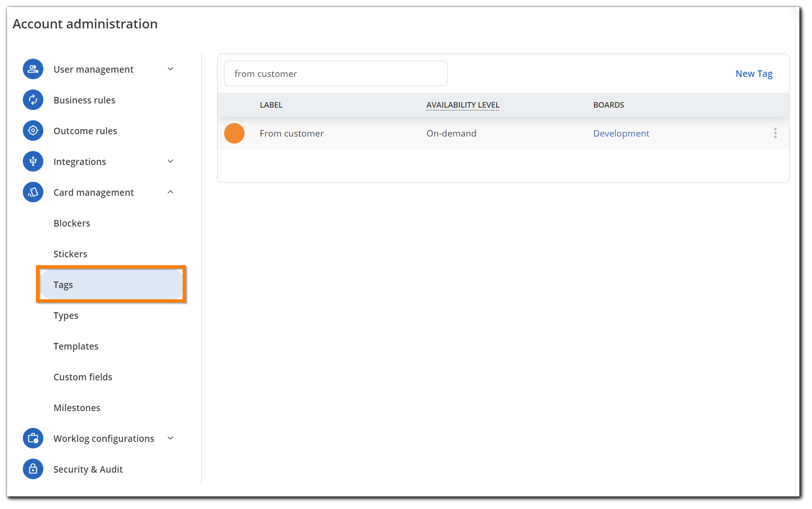Open Custom fields settings
812x509 pixels.
[83, 377]
